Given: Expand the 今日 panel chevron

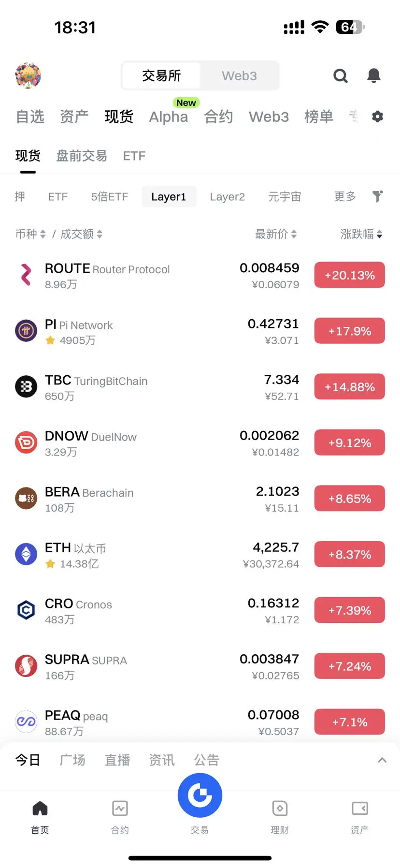Looking at the screenshot, I should pos(382,760).
